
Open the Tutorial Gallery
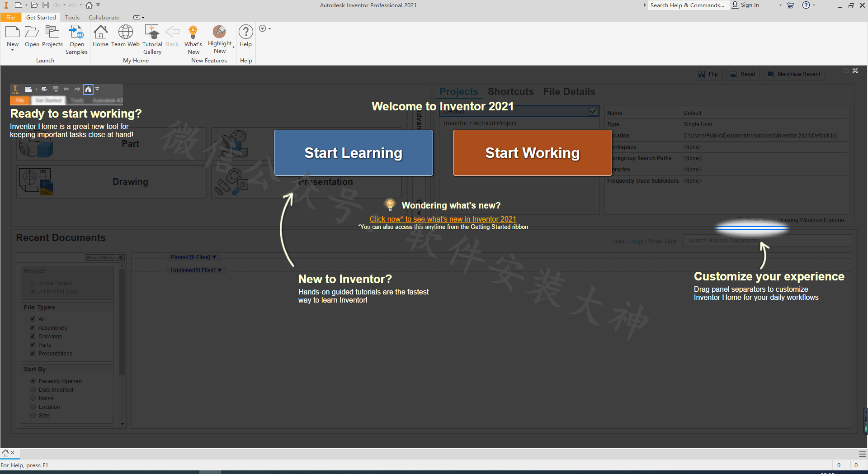[152, 32]
